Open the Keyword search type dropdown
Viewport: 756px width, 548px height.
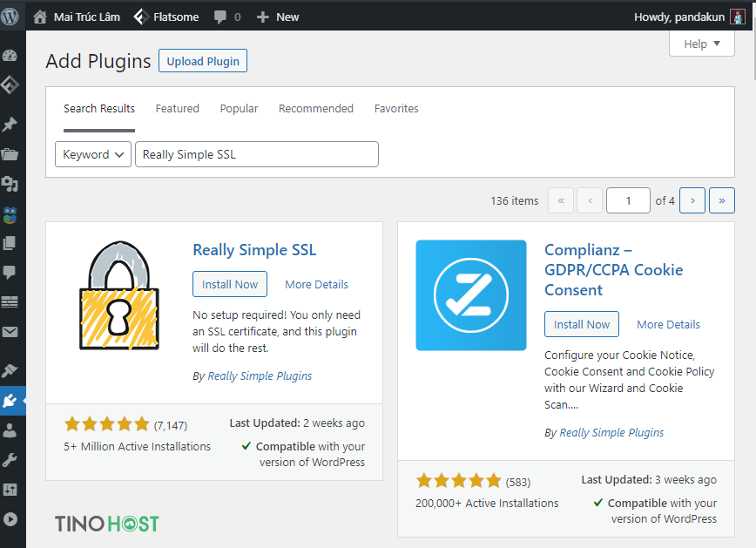(x=93, y=154)
